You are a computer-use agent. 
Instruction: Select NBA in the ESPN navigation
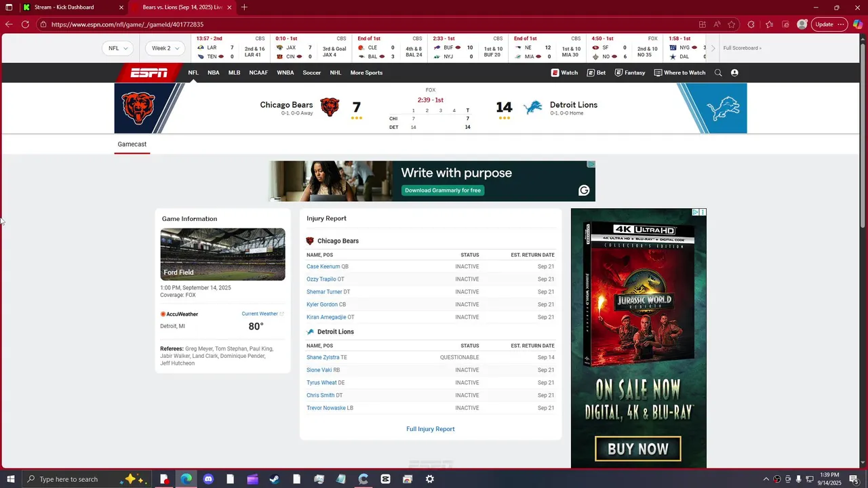pyautogui.click(x=214, y=73)
